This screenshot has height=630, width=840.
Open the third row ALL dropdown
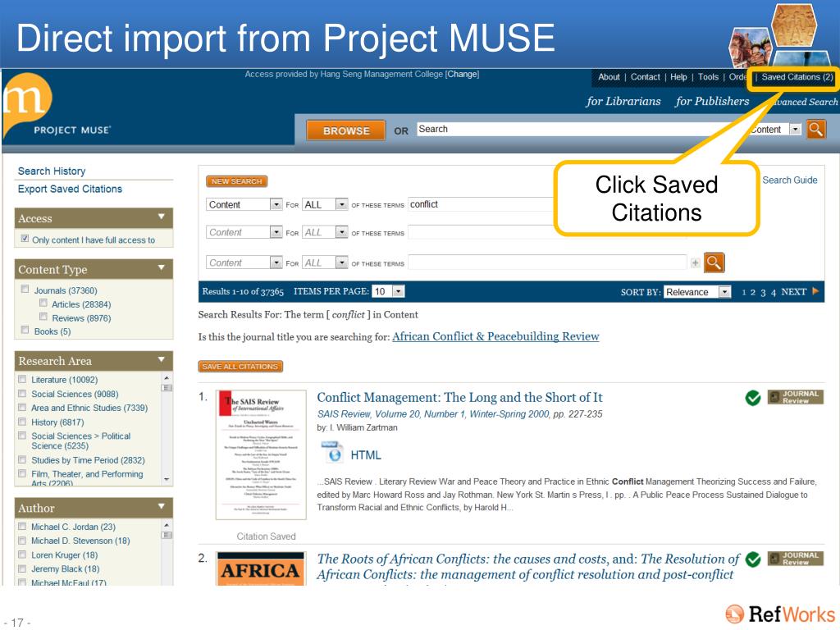325,263
